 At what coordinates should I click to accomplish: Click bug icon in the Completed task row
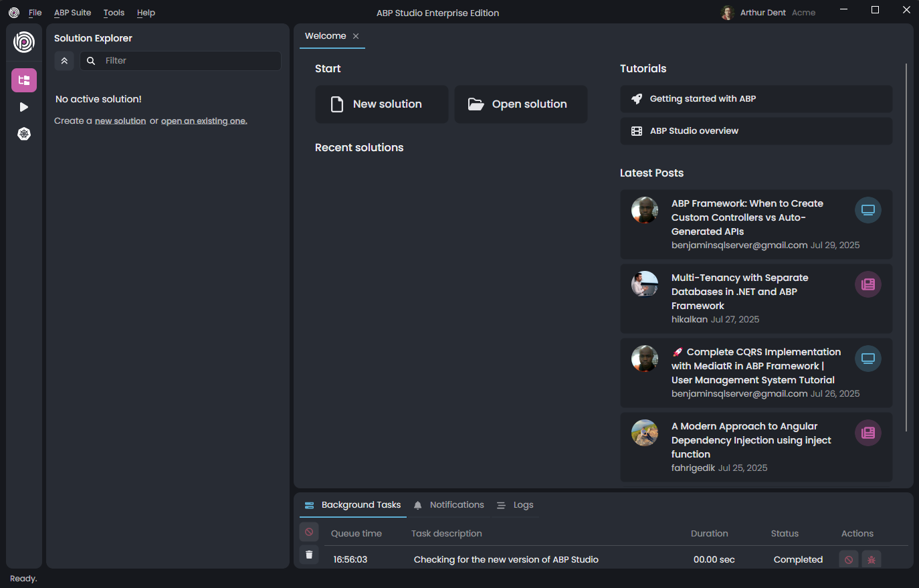[872, 560]
